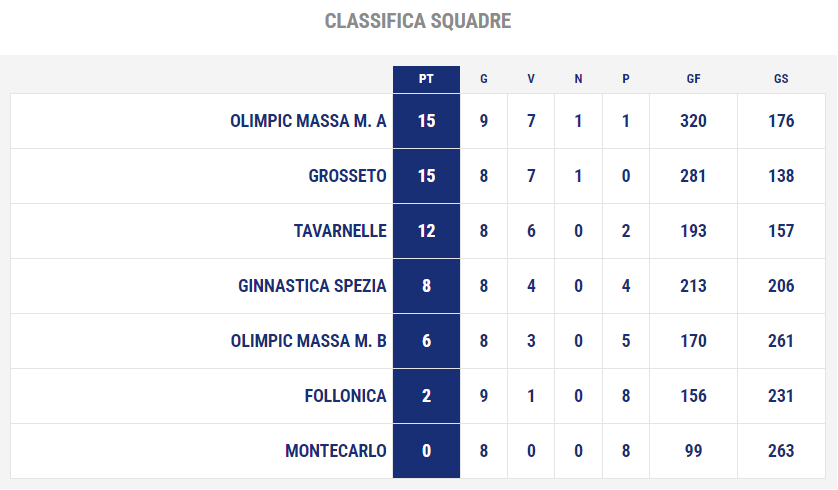838x490 pixels.
Task: Select the N column header
Action: coord(578,79)
